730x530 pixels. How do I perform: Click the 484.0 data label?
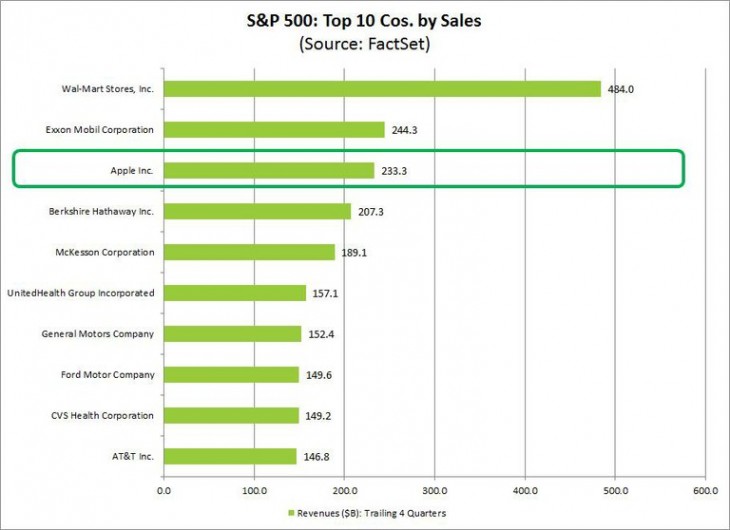620,89
